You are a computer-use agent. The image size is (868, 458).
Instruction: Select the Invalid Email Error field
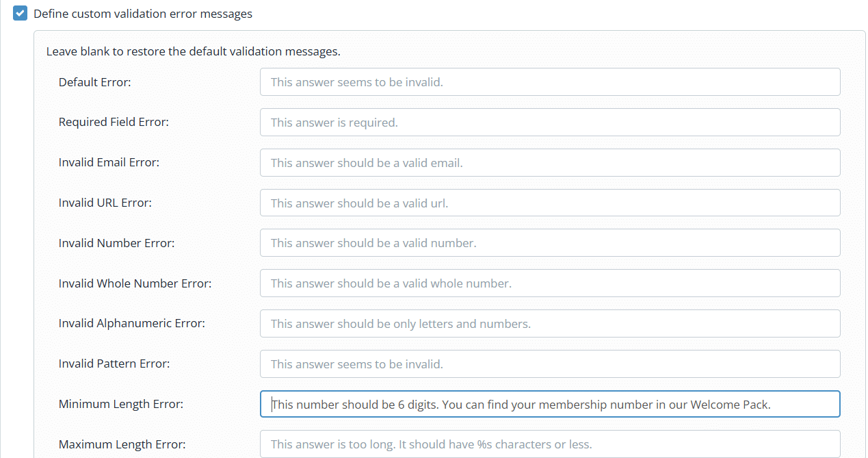[550, 162]
